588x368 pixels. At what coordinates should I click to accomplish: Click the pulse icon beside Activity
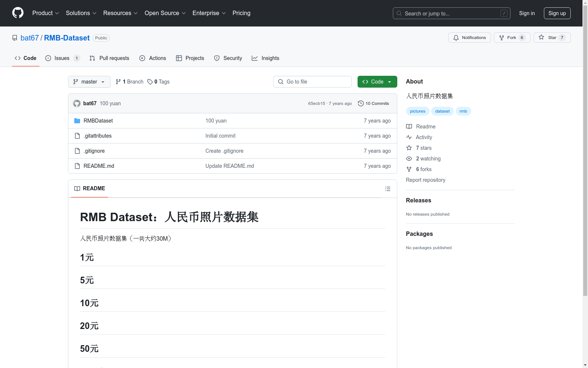409,137
